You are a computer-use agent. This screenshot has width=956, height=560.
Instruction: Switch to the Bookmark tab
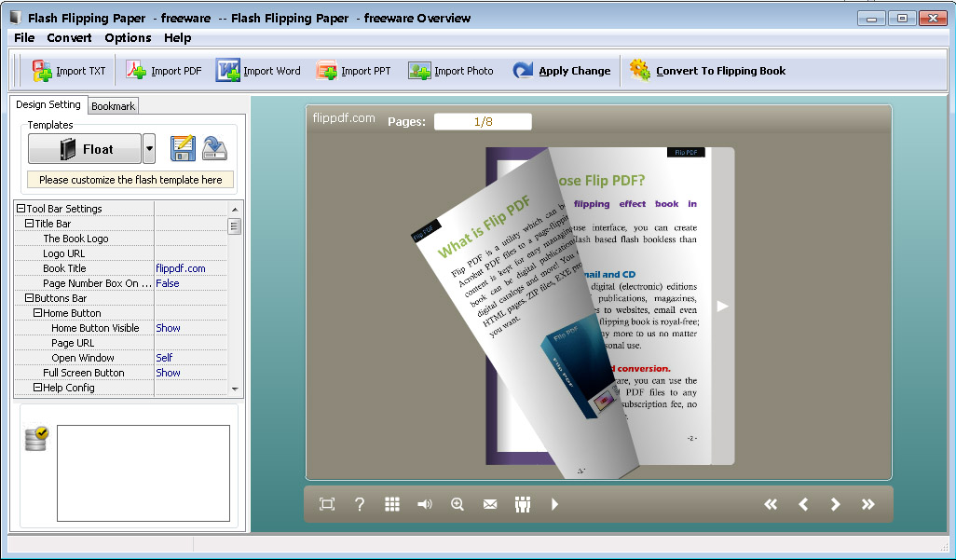pos(114,106)
